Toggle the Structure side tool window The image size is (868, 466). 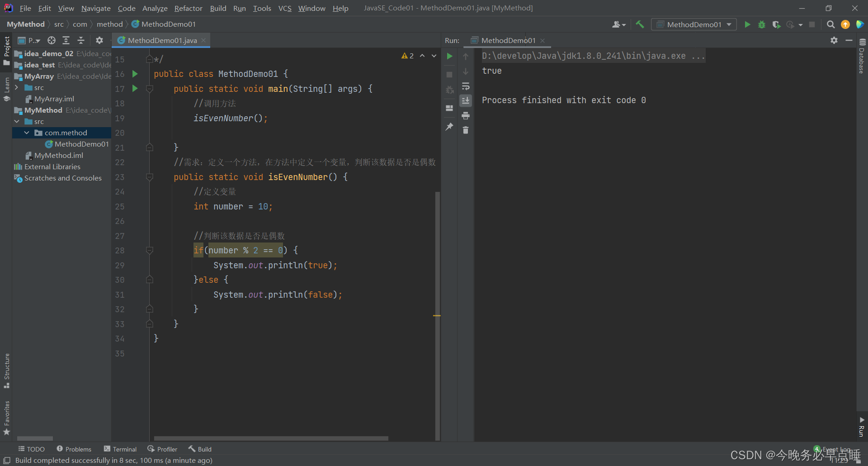click(x=6, y=371)
